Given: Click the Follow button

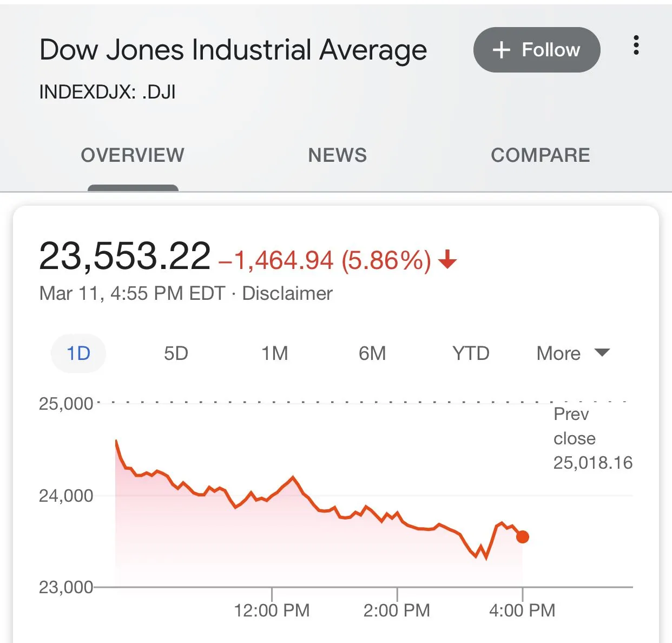Looking at the screenshot, I should (x=536, y=50).
